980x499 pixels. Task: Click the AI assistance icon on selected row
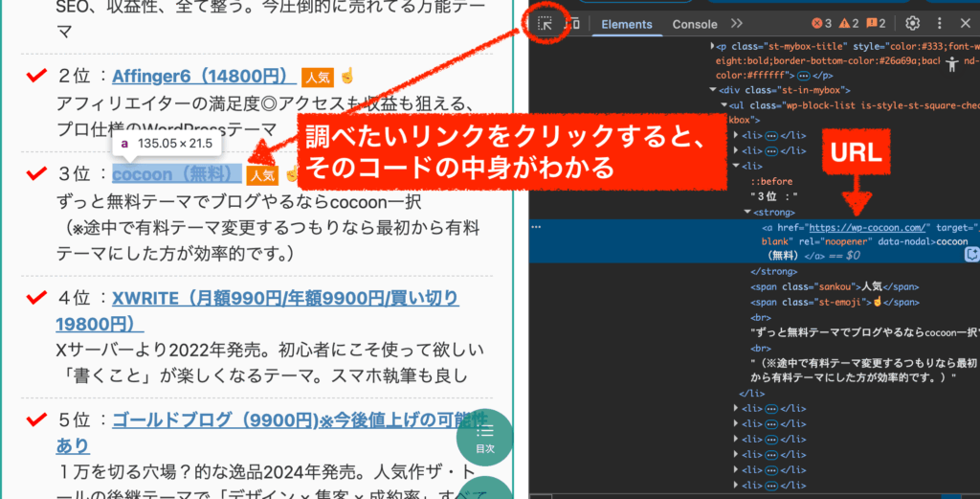tap(972, 254)
